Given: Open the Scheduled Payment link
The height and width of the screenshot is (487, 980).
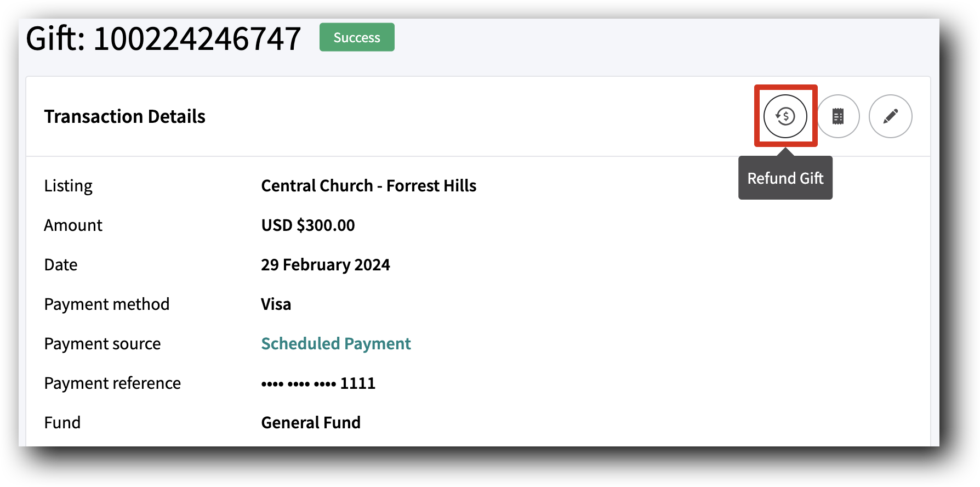Looking at the screenshot, I should 336,343.
